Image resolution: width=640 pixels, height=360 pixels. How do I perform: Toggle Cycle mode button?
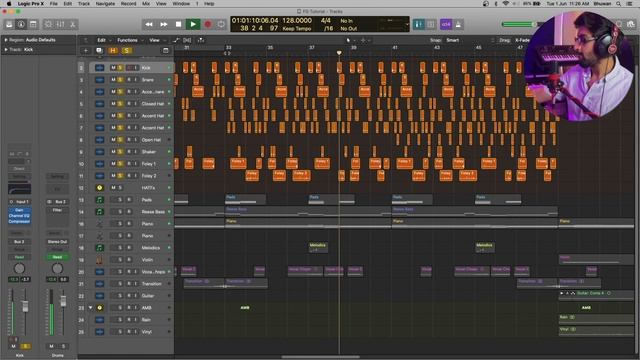[x=221, y=24]
